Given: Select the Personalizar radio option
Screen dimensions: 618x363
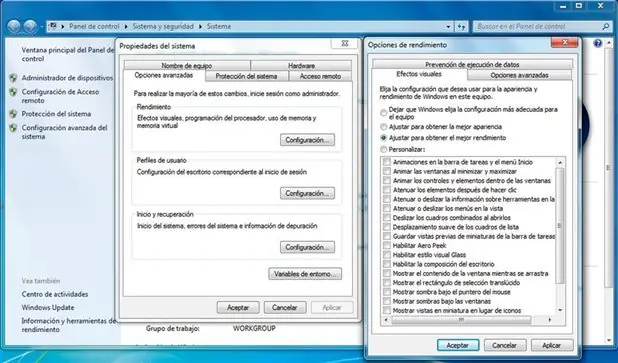Looking at the screenshot, I should tap(383, 150).
